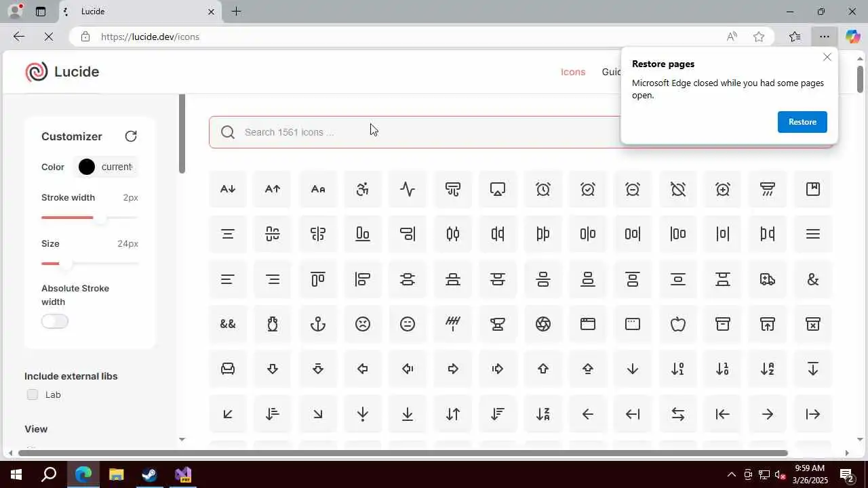Click the Lucide logo
The width and height of the screenshot is (868, 488).
[x=62, y=72]
